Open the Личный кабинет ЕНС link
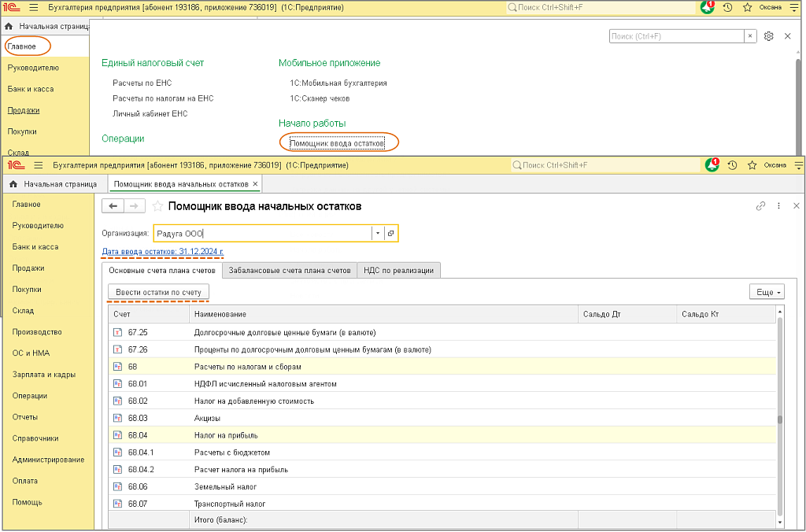This screenshot has width=806, height=532. click(150, 113)
